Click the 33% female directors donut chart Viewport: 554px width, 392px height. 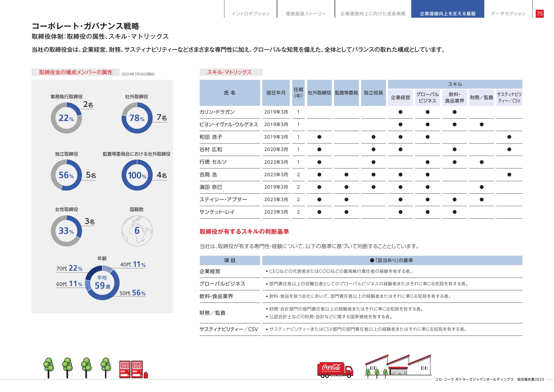tap(66, 231)
